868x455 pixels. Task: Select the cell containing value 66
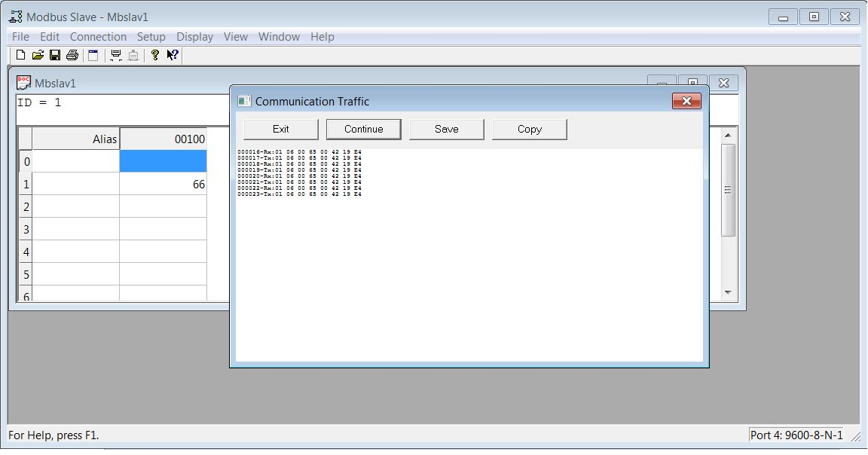(x=164, y=184)
